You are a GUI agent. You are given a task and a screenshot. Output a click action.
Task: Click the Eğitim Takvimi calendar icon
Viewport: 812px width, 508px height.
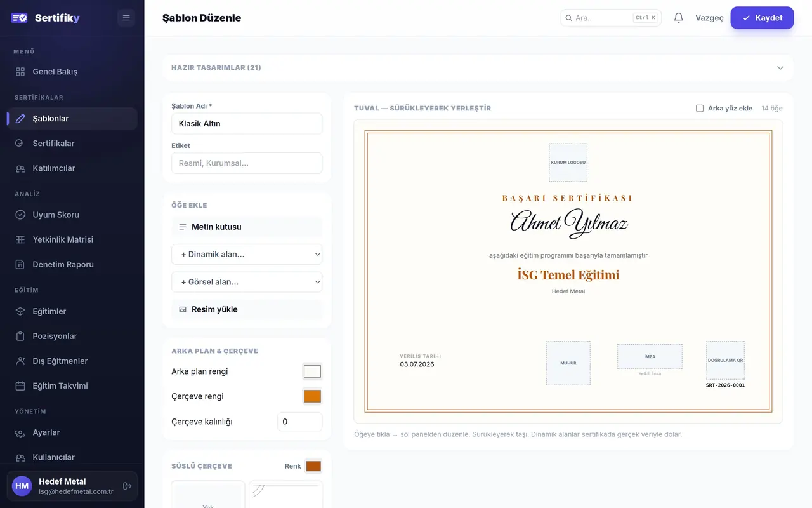pyautogui.click(x=20, y=385)
